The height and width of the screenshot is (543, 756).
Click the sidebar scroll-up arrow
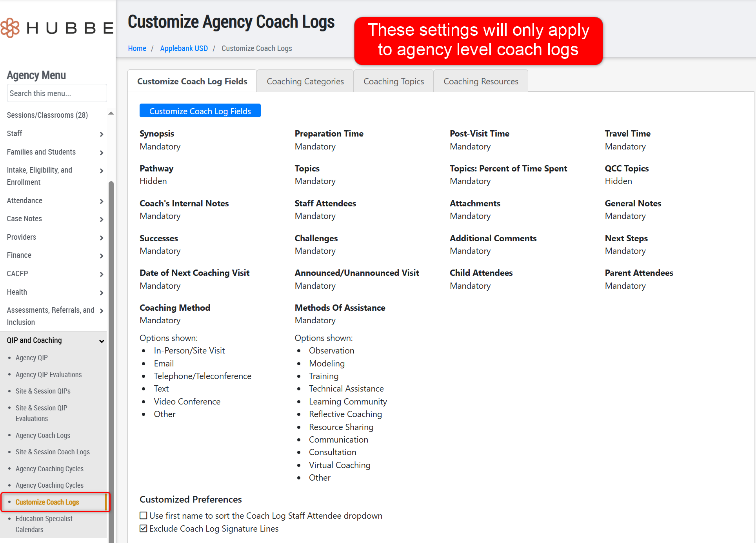pyautogui.click(x=111, y=113)
